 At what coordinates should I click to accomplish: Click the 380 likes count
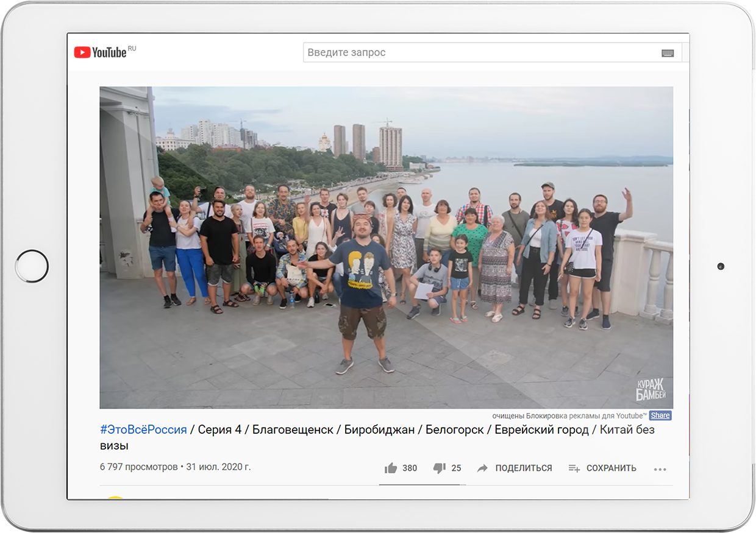[x=410, y=468]
